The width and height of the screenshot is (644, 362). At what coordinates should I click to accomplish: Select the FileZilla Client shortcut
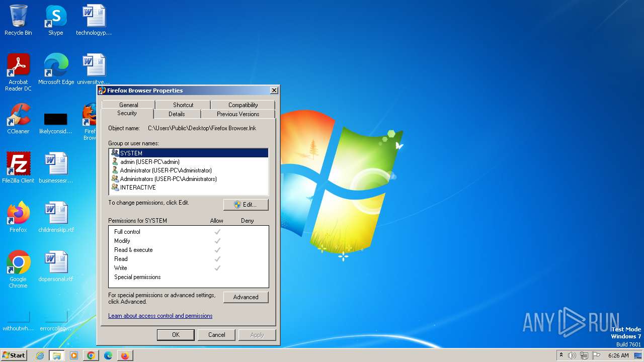[18, 168]
